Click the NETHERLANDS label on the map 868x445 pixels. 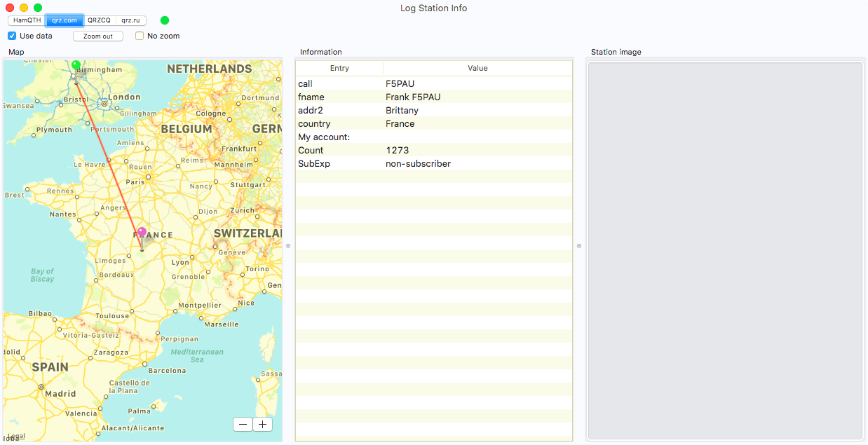[x=210, y=69]
